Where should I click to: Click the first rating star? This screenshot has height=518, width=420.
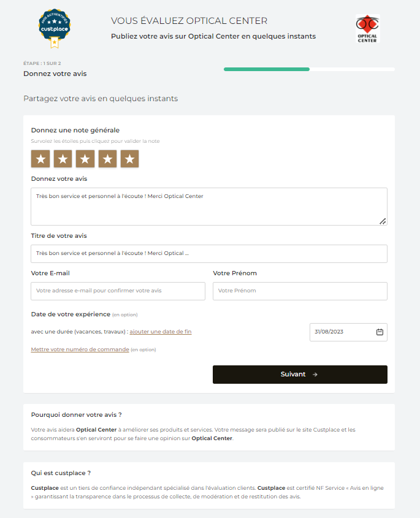click(x=40, y=159)
